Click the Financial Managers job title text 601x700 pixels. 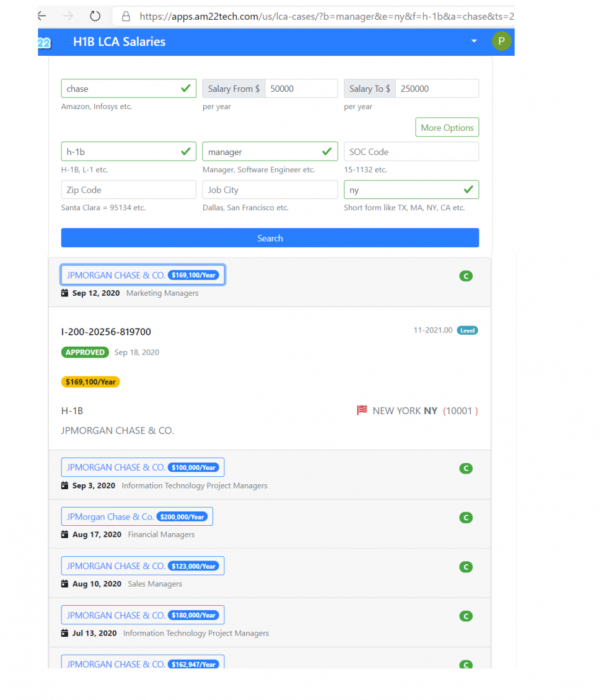pyautogui.click(x=162, y=534)
